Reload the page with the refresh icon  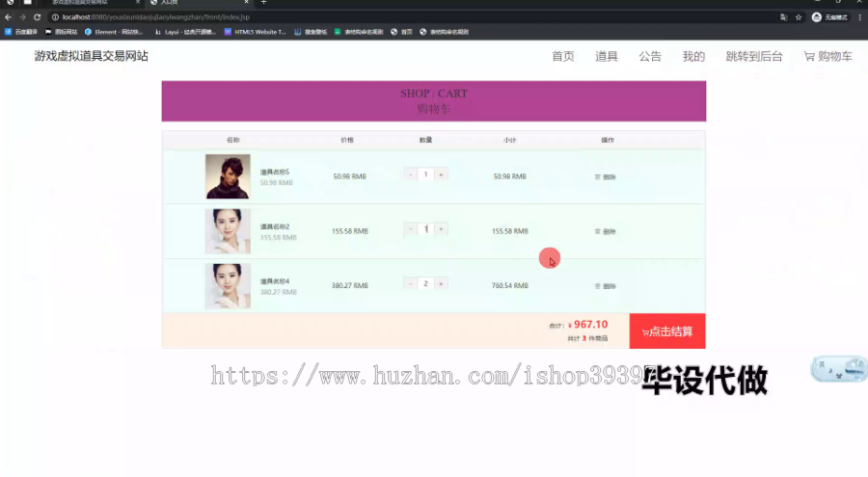[37, 17]
